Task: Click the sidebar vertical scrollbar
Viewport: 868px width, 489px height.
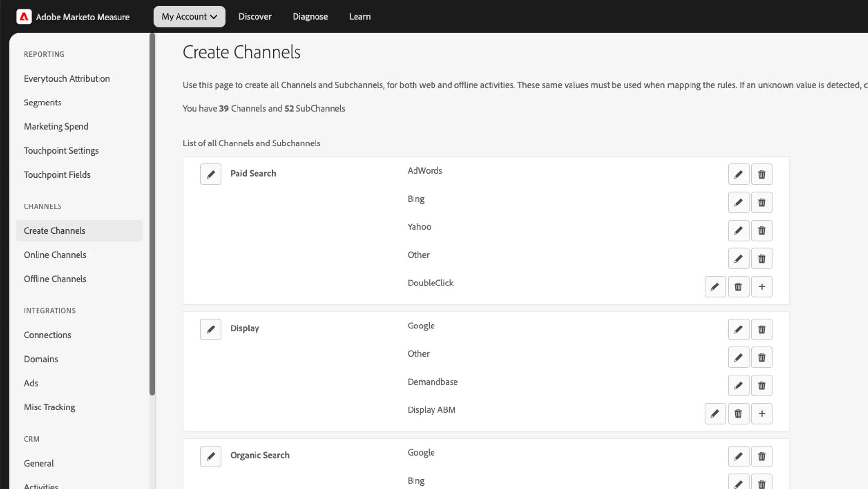Action: 152,214
